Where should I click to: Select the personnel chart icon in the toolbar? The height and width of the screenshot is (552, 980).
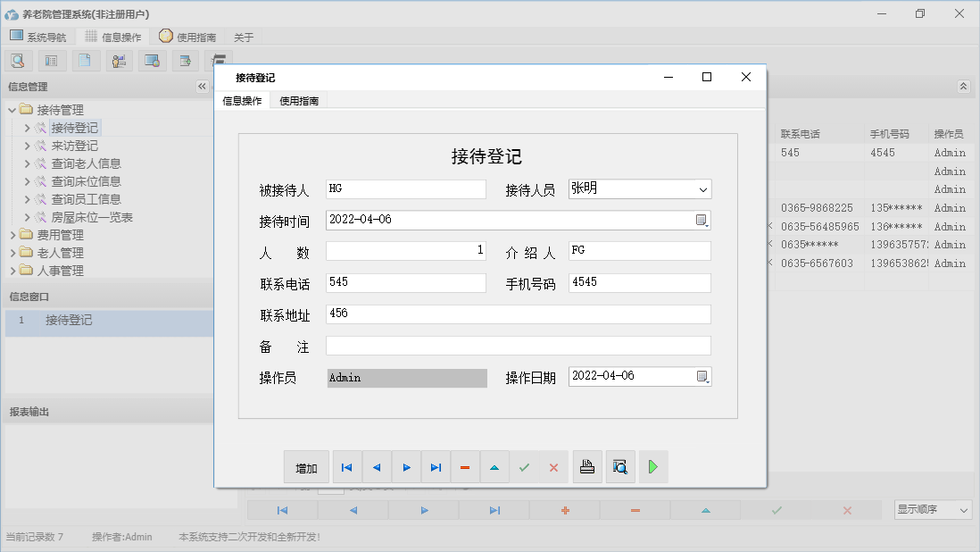tap(117, 60)
